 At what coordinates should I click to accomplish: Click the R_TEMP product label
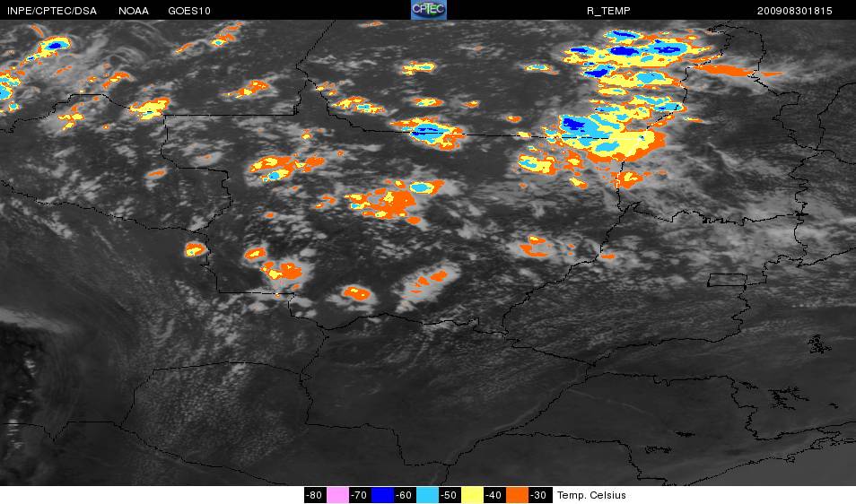point(608,11)
